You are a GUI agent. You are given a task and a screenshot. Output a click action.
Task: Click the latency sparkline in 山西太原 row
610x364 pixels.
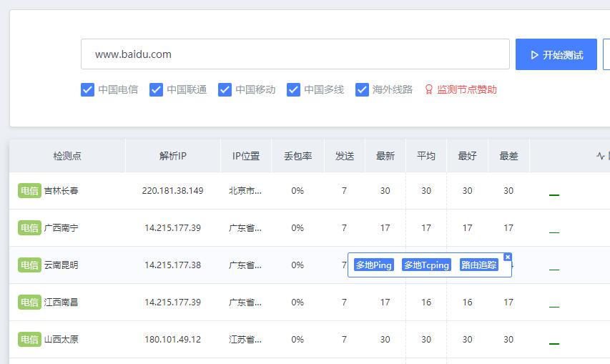click(x=554, y=343)
